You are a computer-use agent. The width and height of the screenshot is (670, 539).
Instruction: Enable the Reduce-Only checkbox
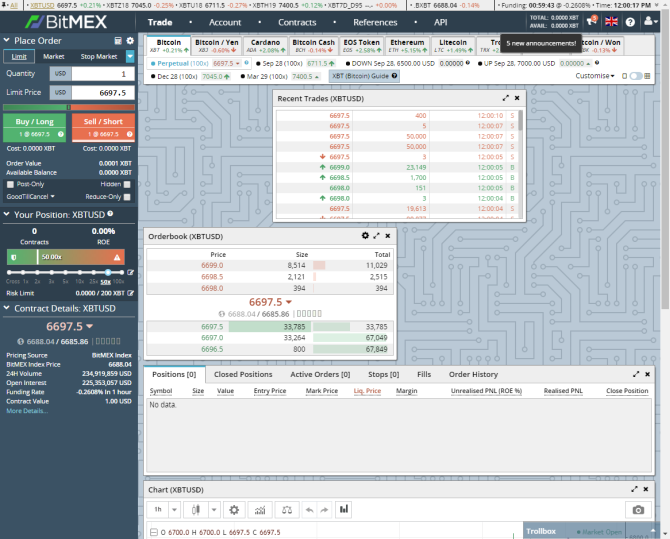pos(127,197)
